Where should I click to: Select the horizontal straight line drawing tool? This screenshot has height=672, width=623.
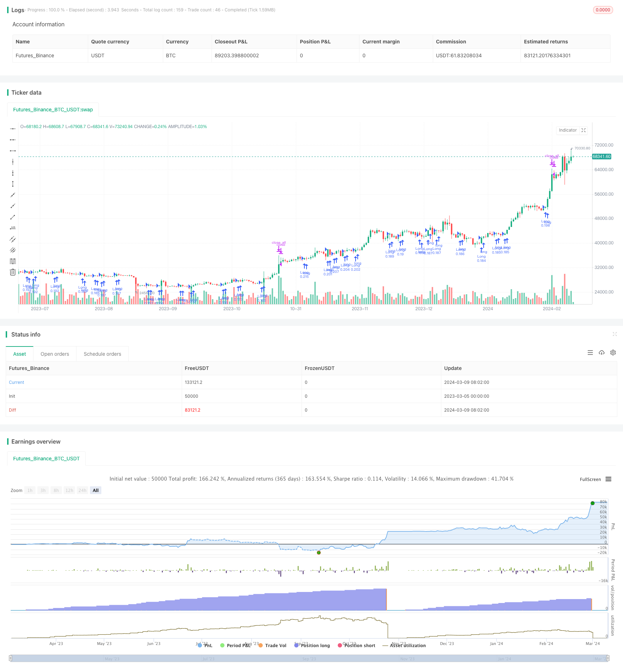(13, 129)
